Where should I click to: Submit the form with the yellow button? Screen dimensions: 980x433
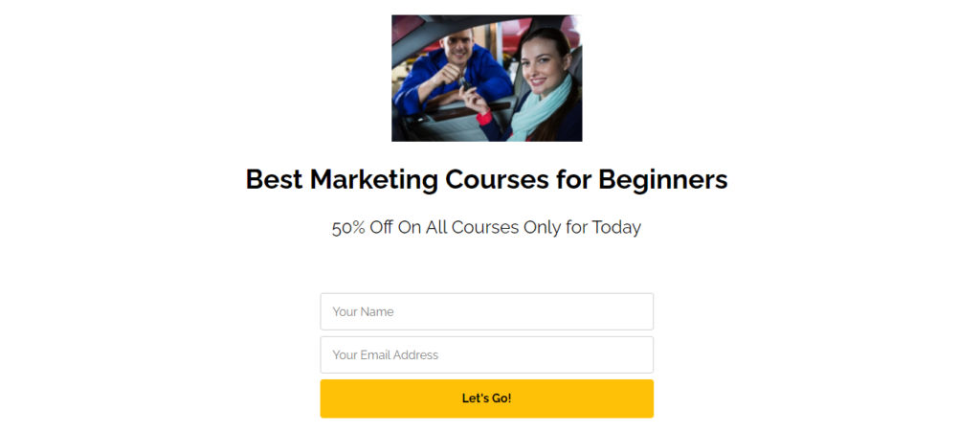point(487,399)
